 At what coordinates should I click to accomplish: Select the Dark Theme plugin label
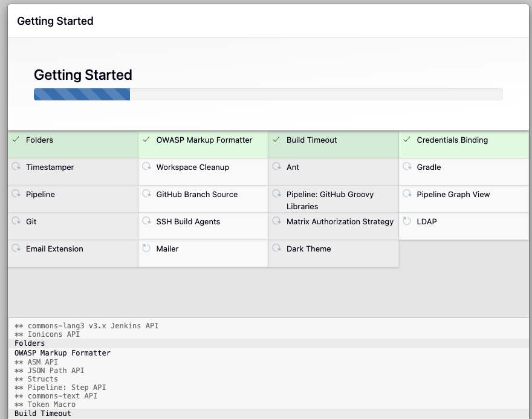pos(308,248)
